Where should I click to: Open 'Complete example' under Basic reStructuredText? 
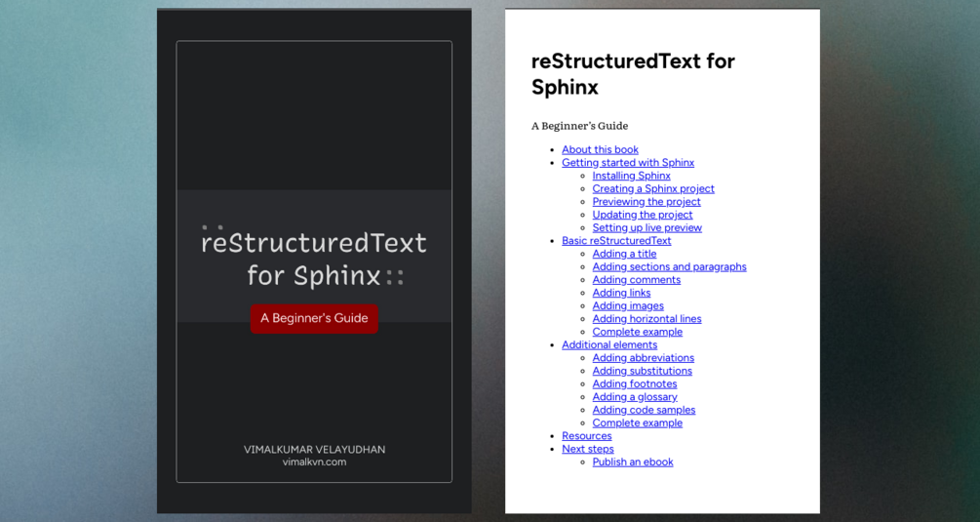point(638,332)
